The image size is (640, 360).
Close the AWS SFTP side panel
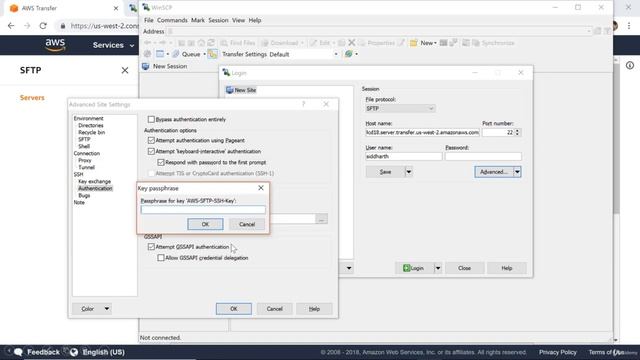point(125,70)
